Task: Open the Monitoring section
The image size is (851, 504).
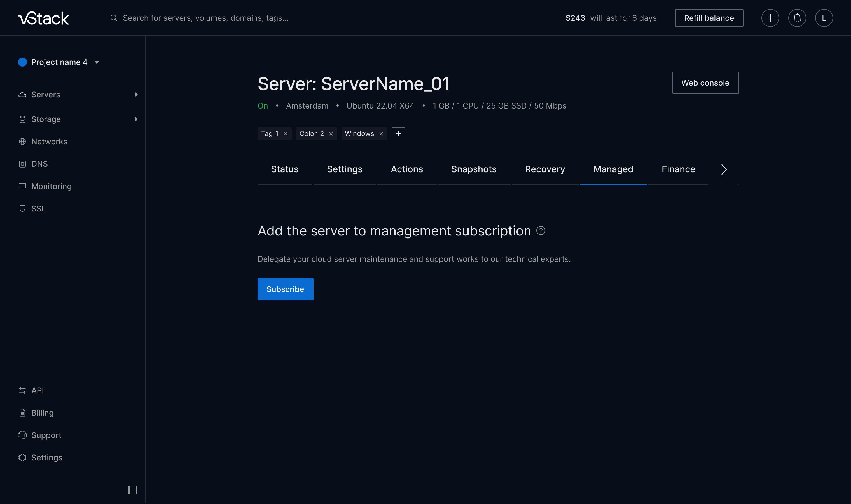Action: pyautogui.click(x=51, y=187)
